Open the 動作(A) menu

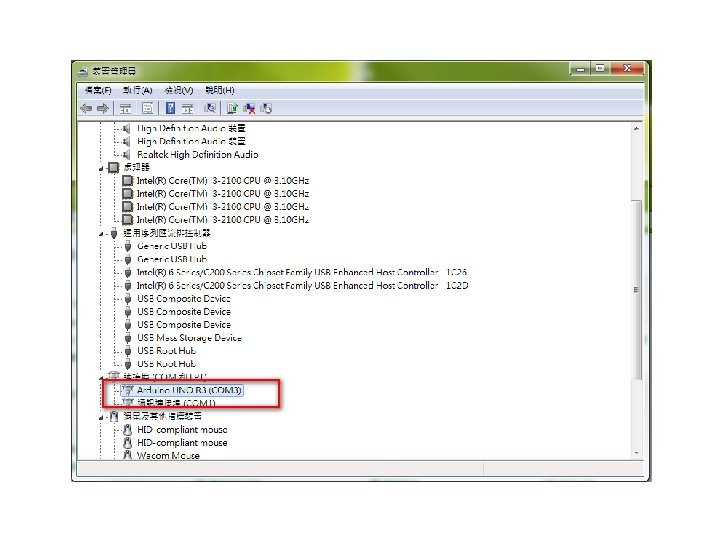138,90
